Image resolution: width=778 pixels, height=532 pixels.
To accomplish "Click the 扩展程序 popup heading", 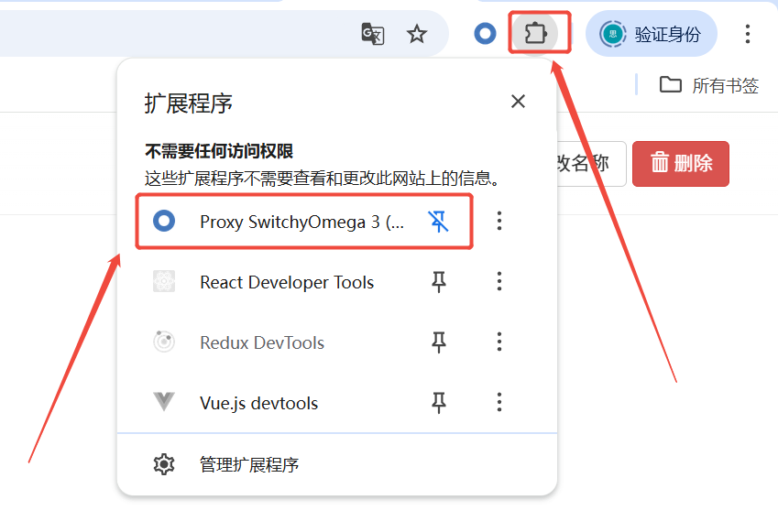I will [x=189, y=103].
